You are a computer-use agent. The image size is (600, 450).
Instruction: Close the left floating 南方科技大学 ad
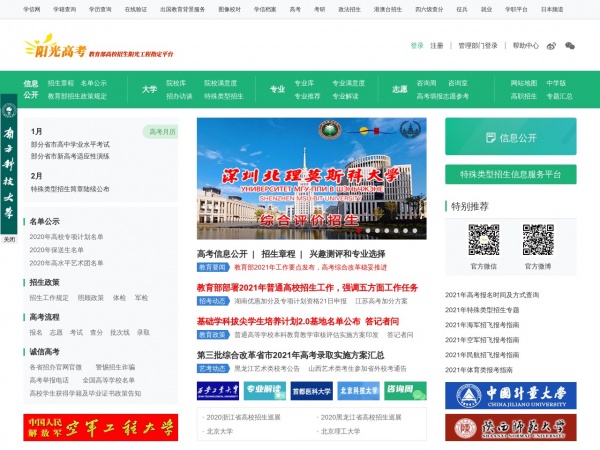coord(9,239)
